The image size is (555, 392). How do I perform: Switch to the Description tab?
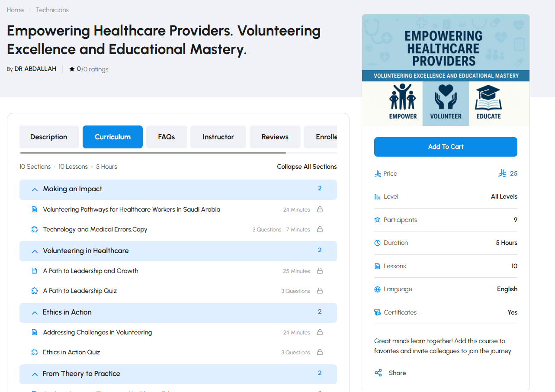tap(49, 137)
